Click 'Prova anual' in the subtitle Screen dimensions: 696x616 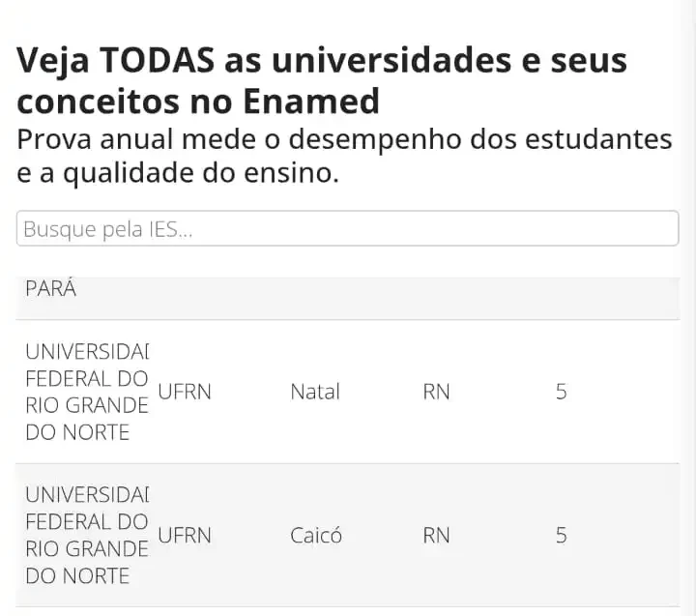point(93,139)
